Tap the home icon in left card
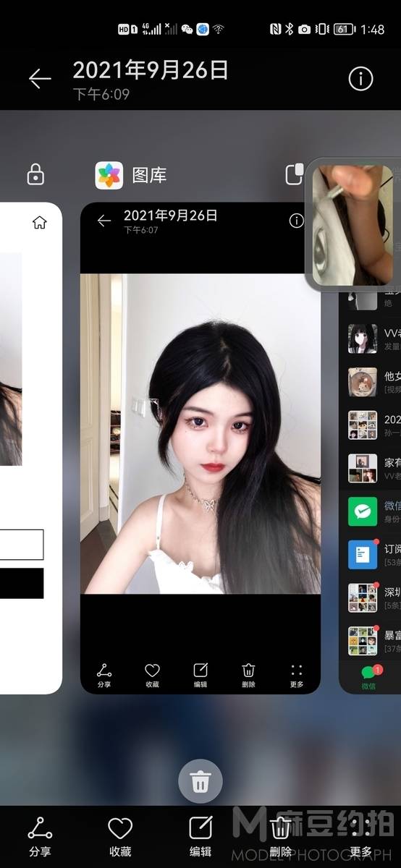 click(40, 223)
